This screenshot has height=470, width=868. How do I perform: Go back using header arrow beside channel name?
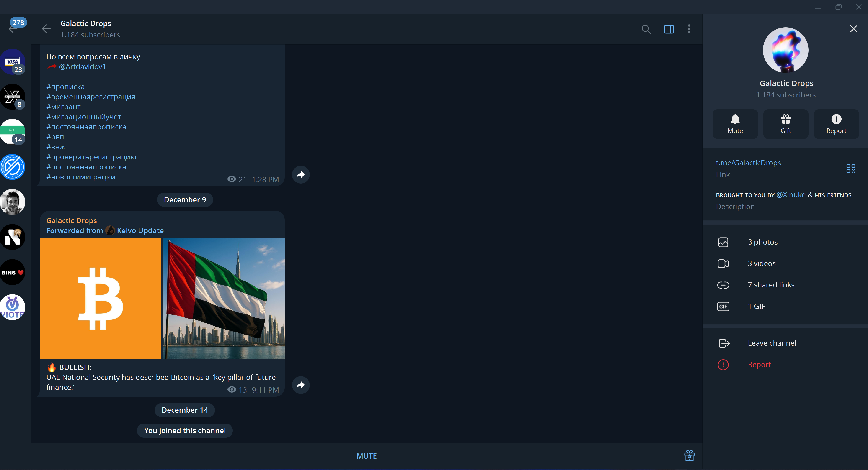pyautogui.click(x=46, y=29)
